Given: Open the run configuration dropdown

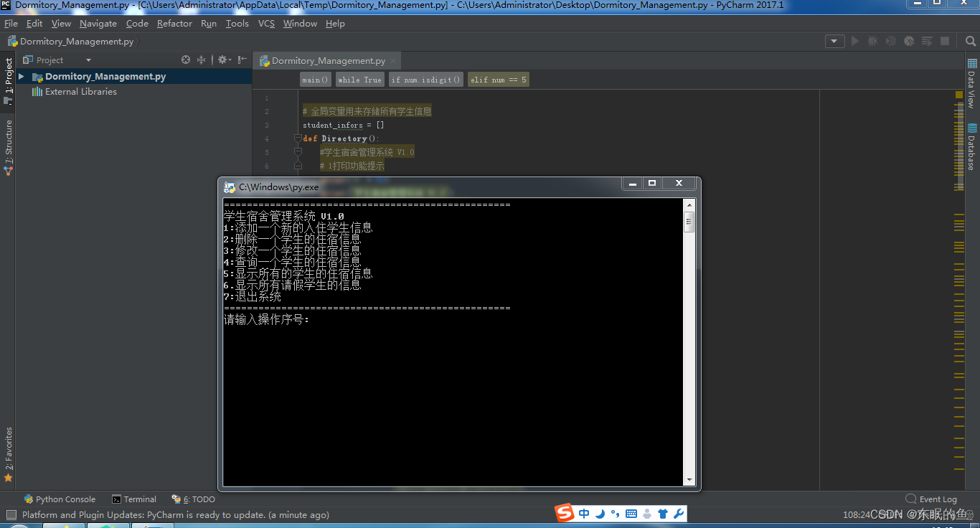Looking at the screenshot, I should [834, 42].
